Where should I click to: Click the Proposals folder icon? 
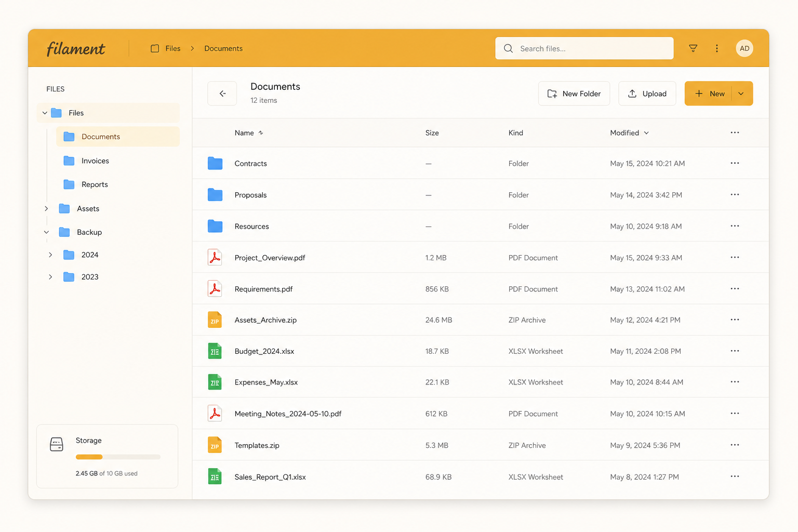pos(215,195)
